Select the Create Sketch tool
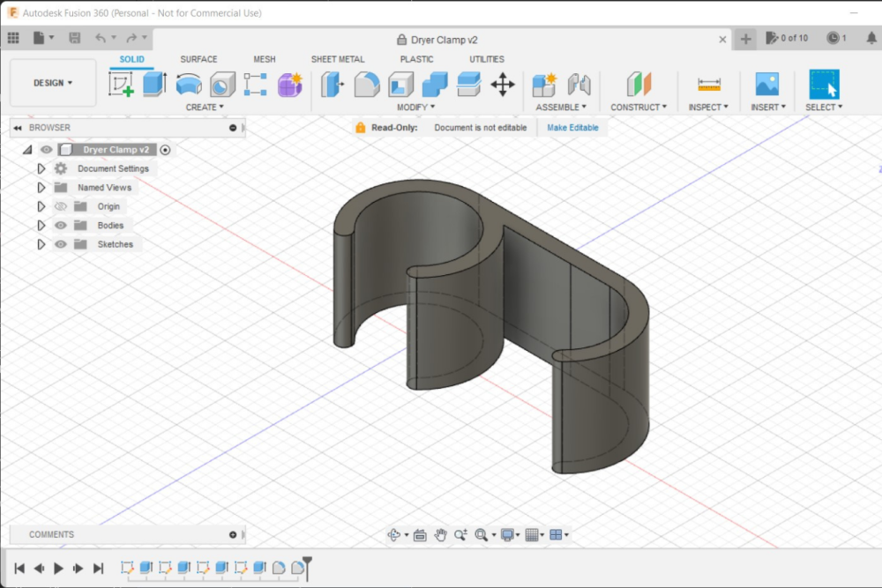882x588 pixels. (121, 85)
